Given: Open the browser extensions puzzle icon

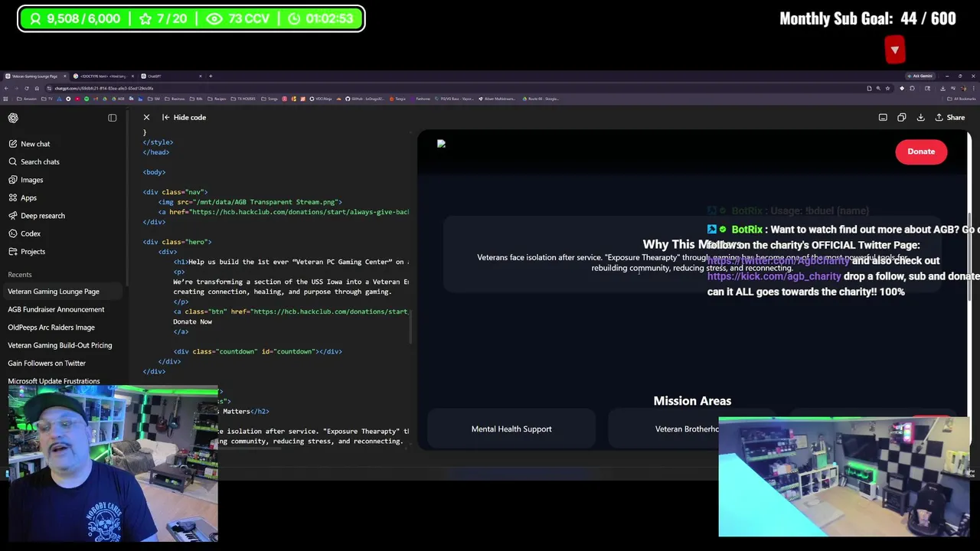Looking at the screenshot, I should (x=912, y=88).
